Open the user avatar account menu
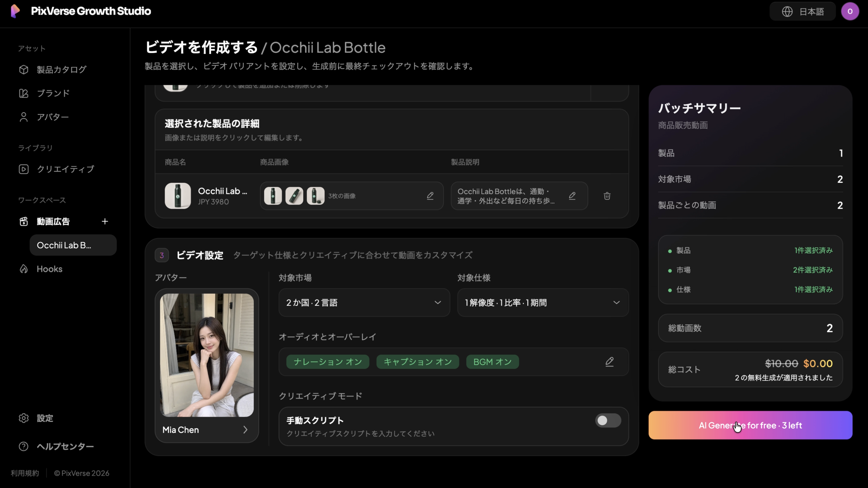This screenshot has height=488, width=868. pyautogui.click(x=850, y=12)
